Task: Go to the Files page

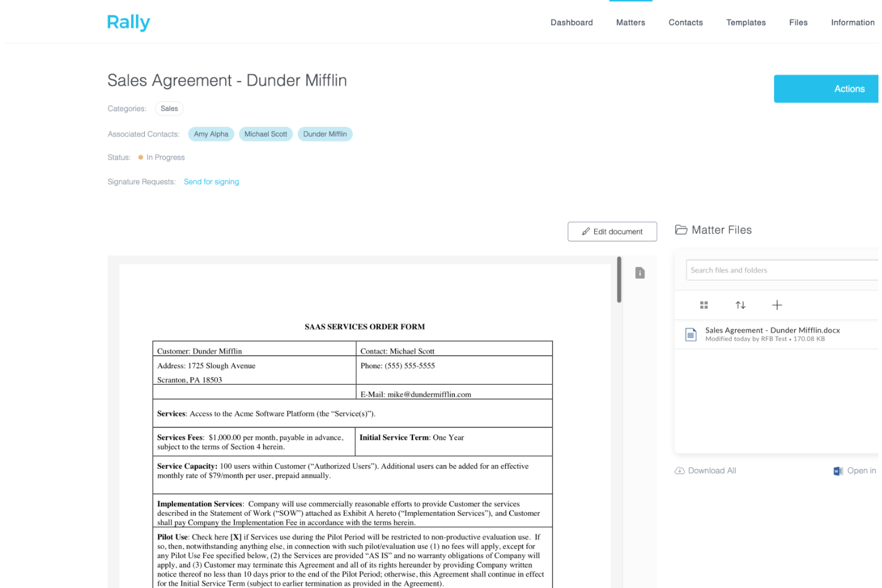Action: (799, 23)
